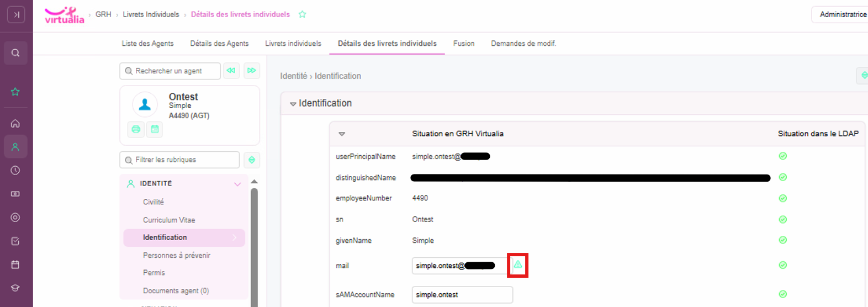868x307 pixels.
Task: Open Curriculum Vitae rubric
Action: [169, 220]
